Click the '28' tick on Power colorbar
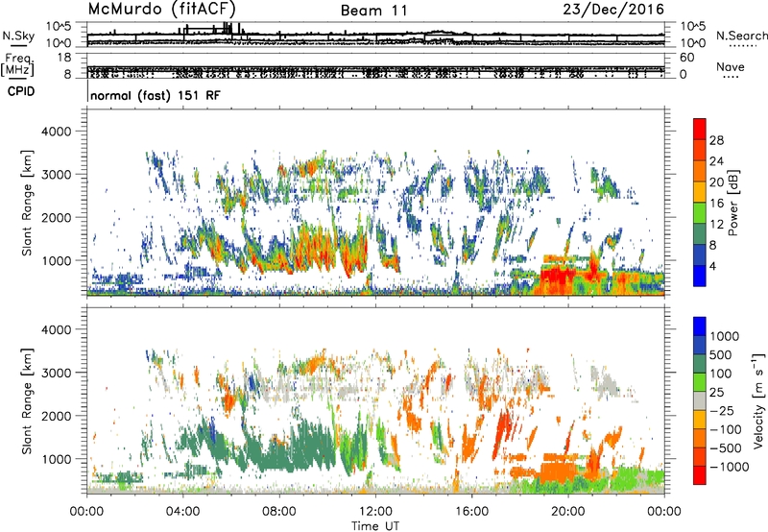Viewport: 768px width, 532px height. (x=716, y=140)
